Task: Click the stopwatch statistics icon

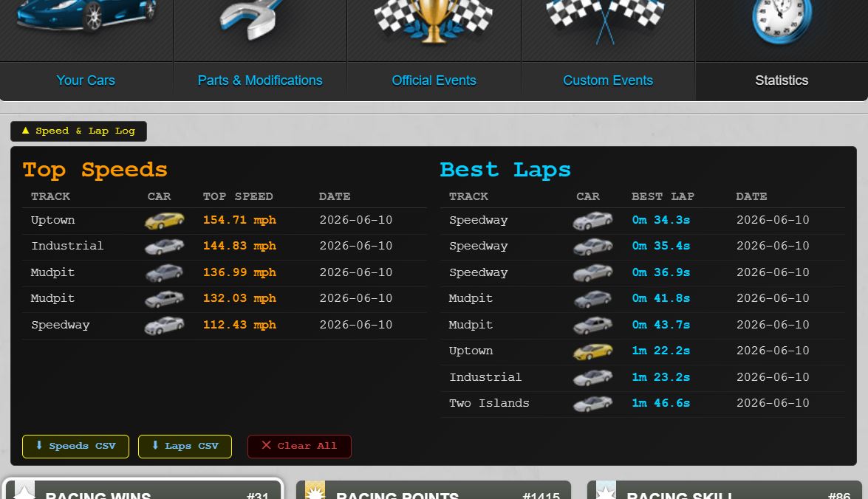Action: click(782, 21)
